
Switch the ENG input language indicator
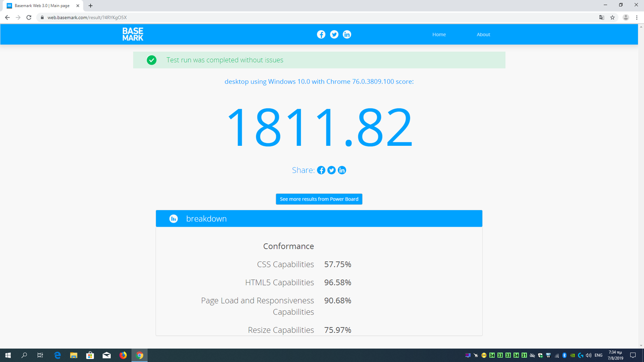coord(599,355)
